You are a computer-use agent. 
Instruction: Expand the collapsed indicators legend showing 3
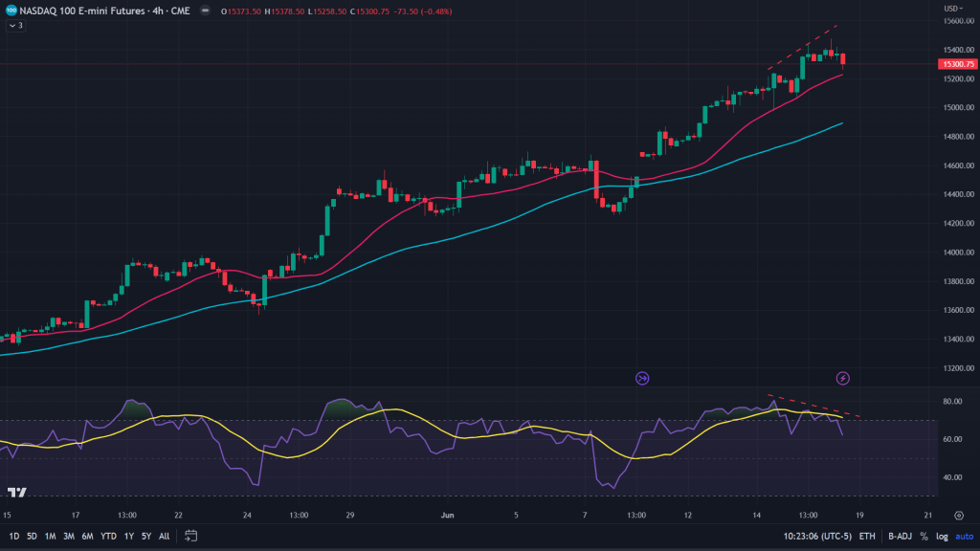[15, 26]
